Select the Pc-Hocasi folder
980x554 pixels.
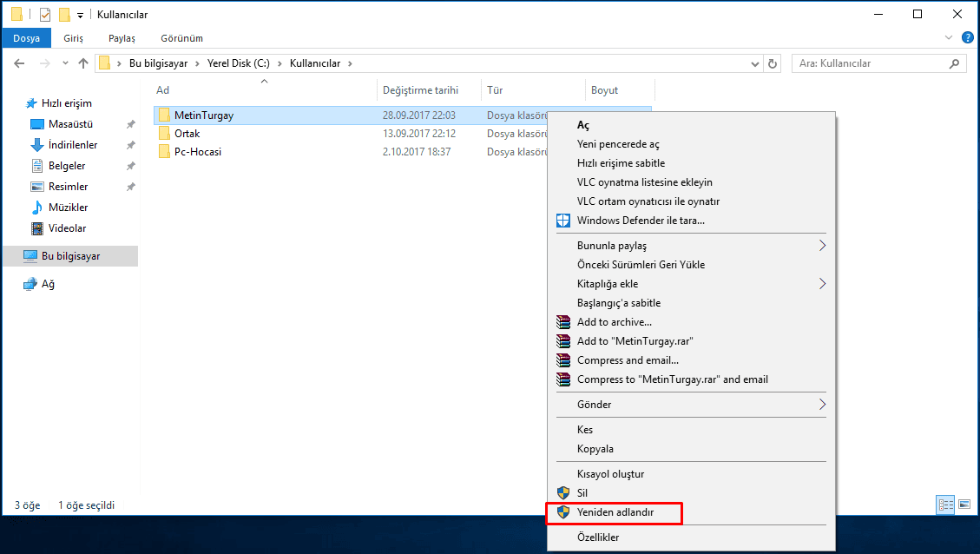pyautogui.click(x=197, y=152)
